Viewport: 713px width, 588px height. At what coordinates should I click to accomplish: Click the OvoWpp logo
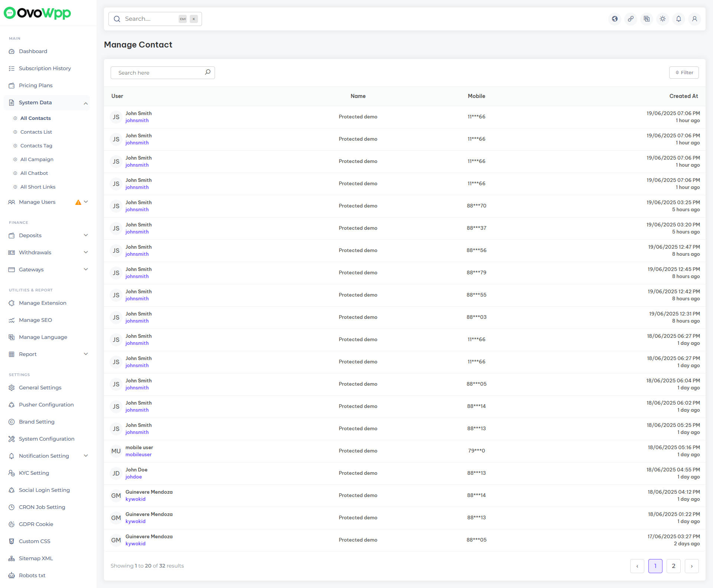tap(37, 13)
